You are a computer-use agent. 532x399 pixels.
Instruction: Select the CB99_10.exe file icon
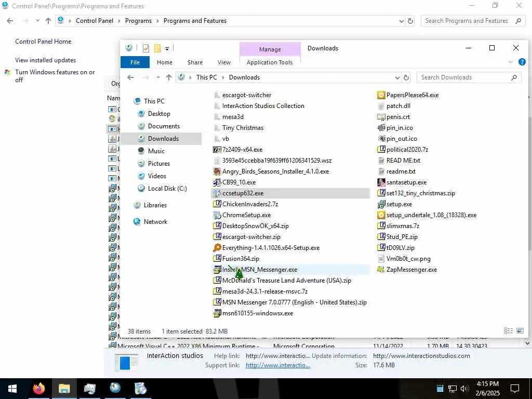tap(217, 182)
